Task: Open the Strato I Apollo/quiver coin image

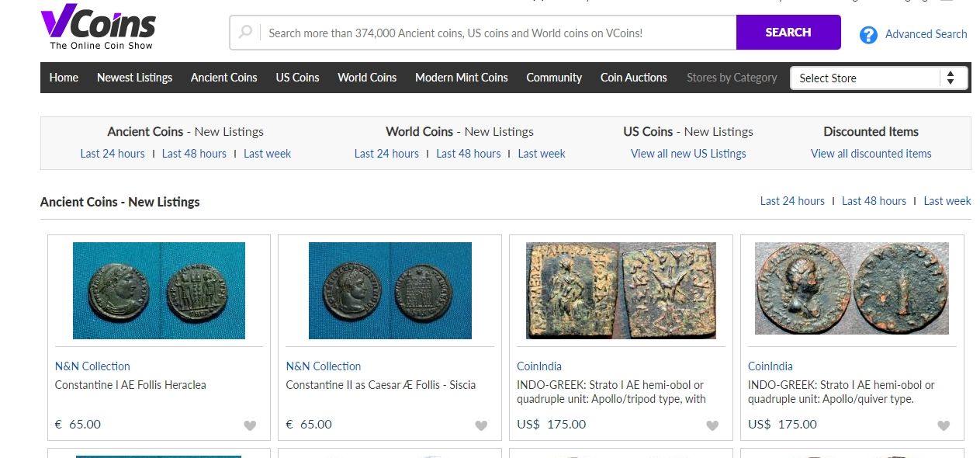Action: (x=851, y=289)
